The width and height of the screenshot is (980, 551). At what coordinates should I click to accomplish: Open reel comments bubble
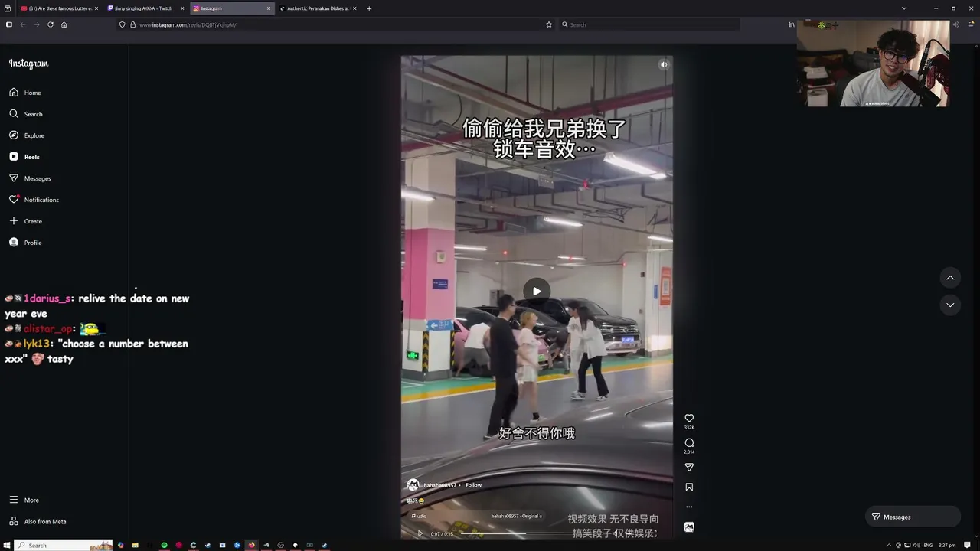(689, 442)
